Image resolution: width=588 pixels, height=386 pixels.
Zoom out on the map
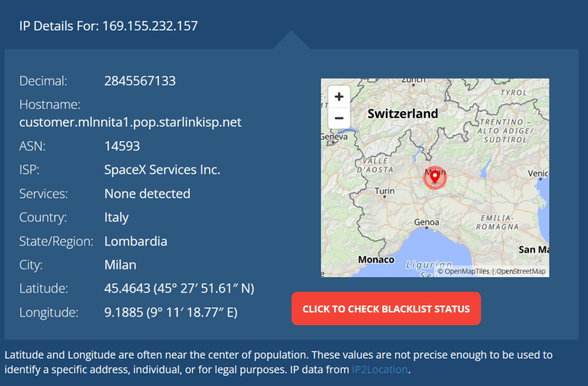coord(339,118)
